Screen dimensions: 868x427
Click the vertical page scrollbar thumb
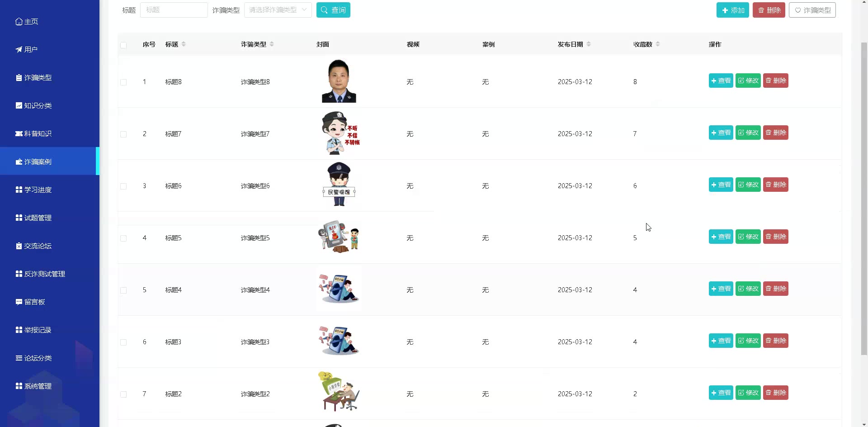point(864,199)
